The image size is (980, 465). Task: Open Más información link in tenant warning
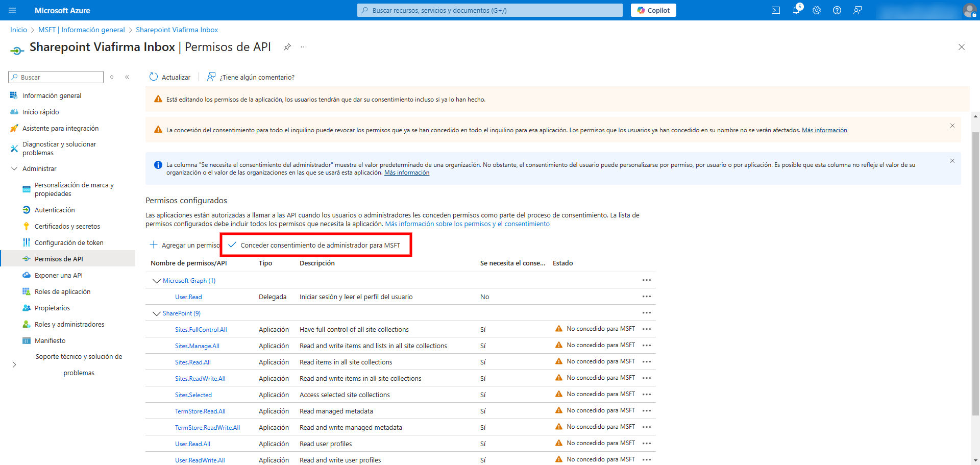pos(824,130)
